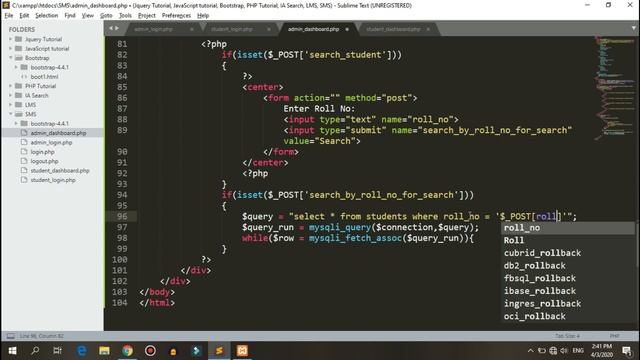The width and height of the screenshot is (640, 360).
Task: Select the Roll autocomplete suggestion
Action: click(x=567, y=241)
